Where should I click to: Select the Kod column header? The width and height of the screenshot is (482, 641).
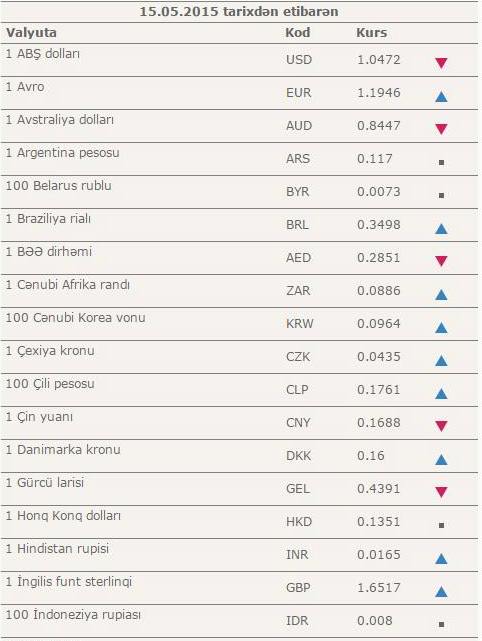pos(298,33)
